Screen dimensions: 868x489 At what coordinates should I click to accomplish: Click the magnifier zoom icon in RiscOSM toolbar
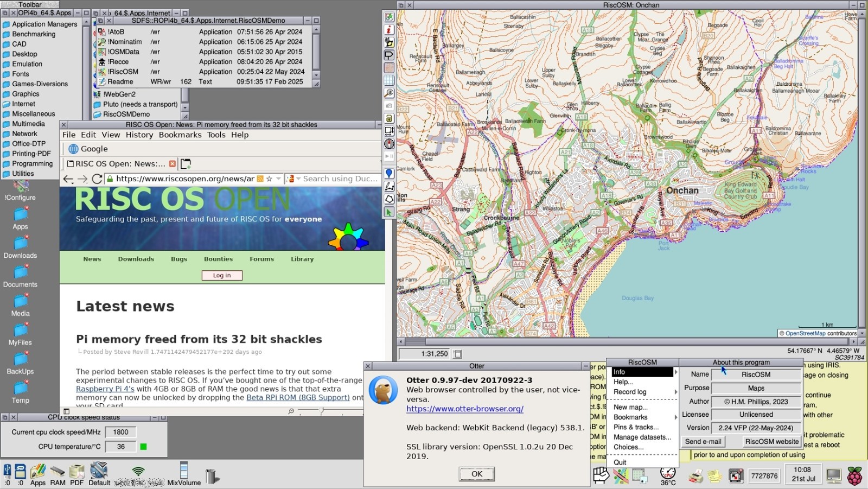[x=389, y=93]
